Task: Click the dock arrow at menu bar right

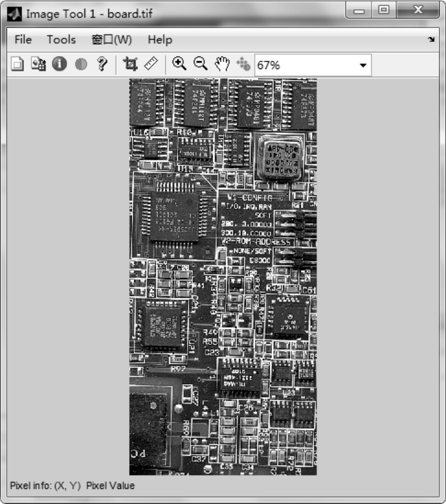Action: 431,40
